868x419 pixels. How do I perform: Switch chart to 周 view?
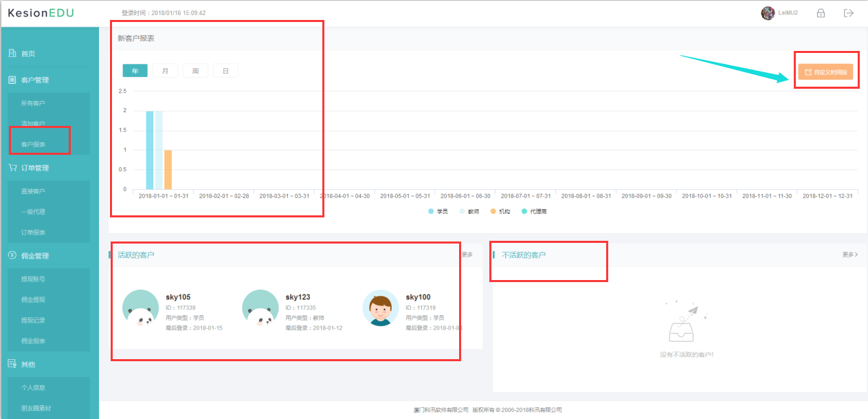(195, 71)
